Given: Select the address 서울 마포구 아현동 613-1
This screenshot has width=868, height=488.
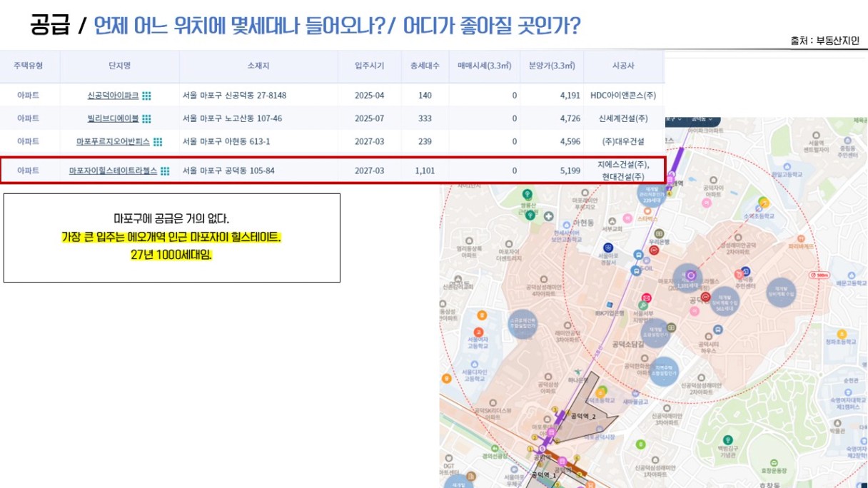Looking at the screenshot, I should click(226, 142).
